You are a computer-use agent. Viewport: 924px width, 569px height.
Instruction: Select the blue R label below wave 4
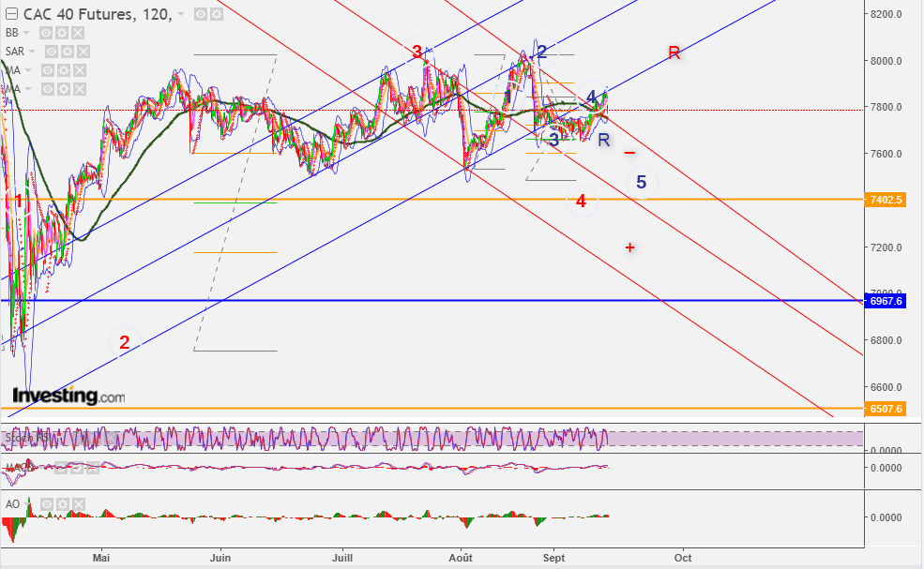point(603,140)
